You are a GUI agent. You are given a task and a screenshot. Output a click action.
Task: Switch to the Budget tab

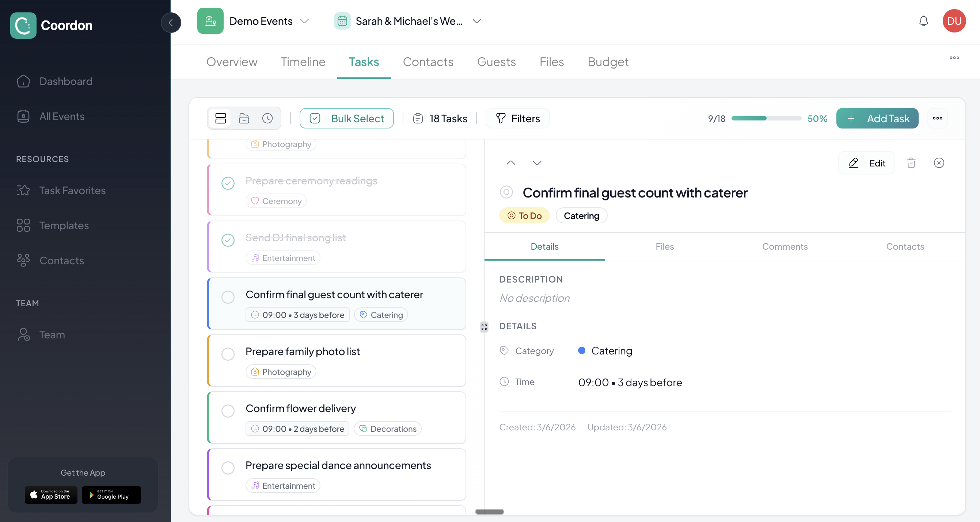tap(608, 62)
